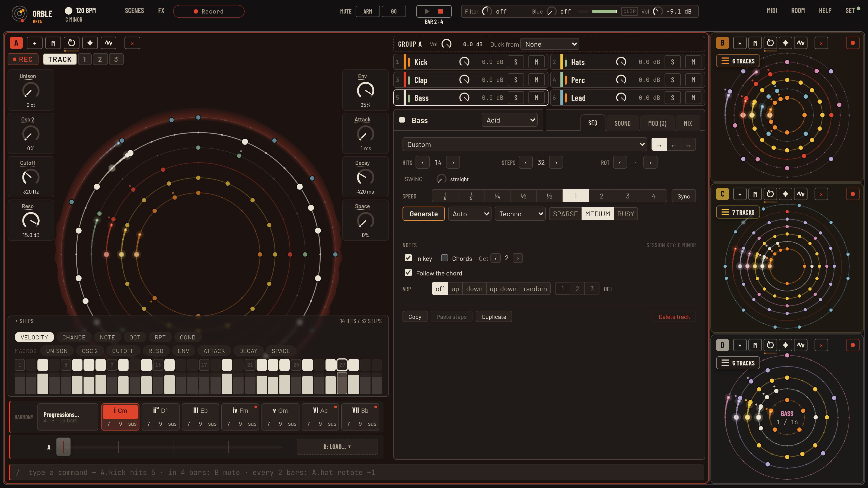Uncheck Follow the chord
The width and height of the screenshot is (868, 488).
click(x=408, y=272)
